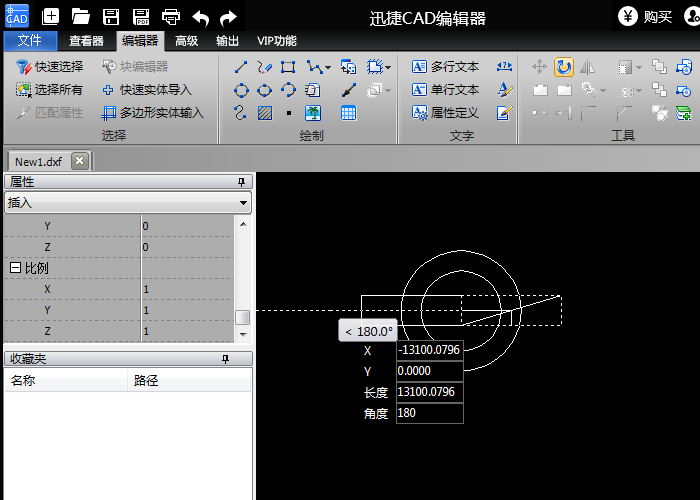Pin the 收藏夹 favorites panel
Viewport: 700px width, 500px height.
(225, 358)
